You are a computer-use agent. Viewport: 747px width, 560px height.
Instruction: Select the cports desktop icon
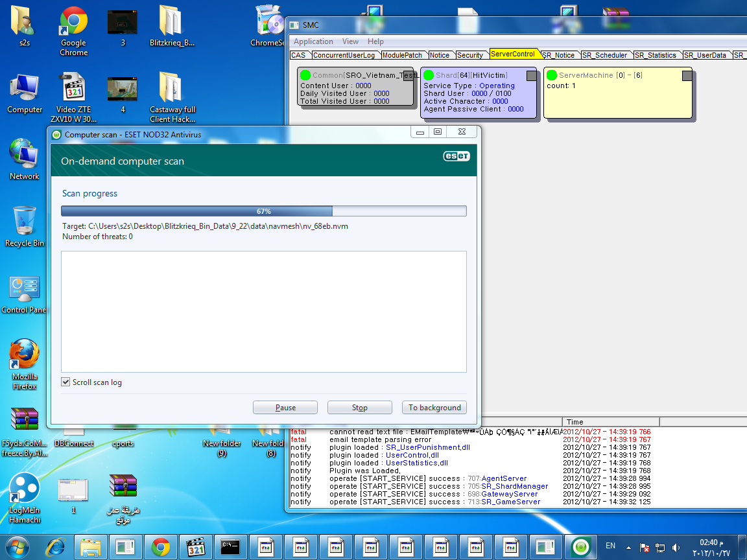point(123,443)
